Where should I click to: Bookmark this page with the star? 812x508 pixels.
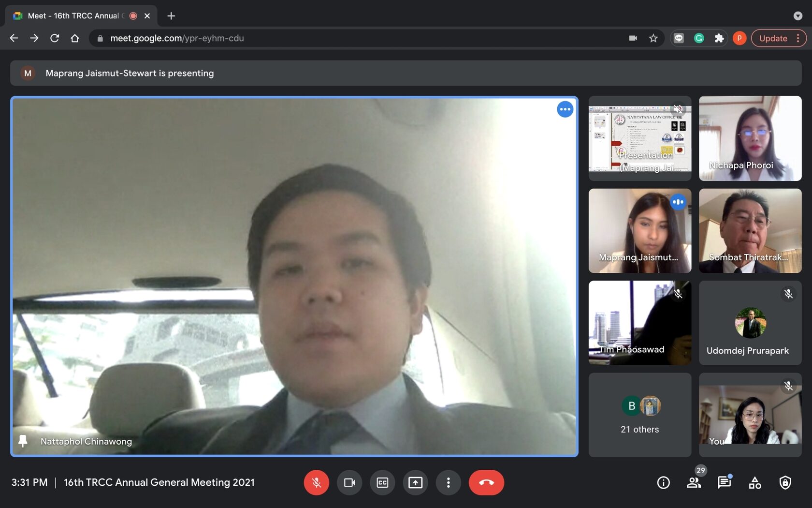click(653, 38)
